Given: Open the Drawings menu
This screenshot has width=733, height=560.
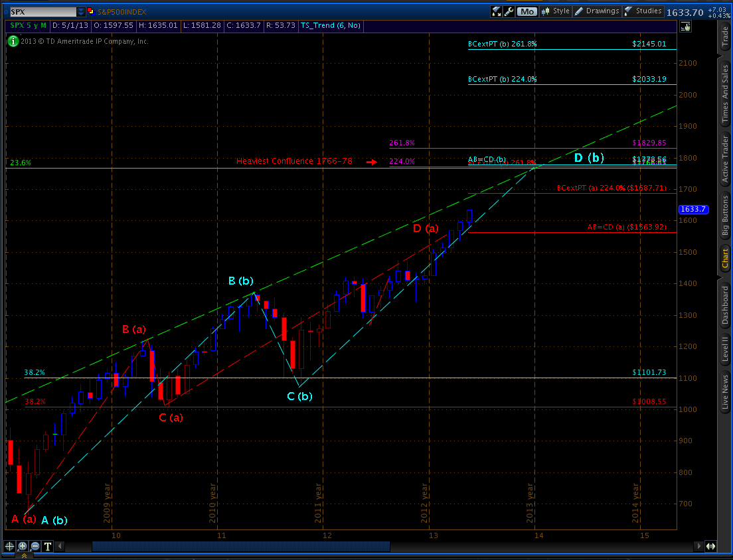Looking at the screenshot, I should tap(596, 11).
